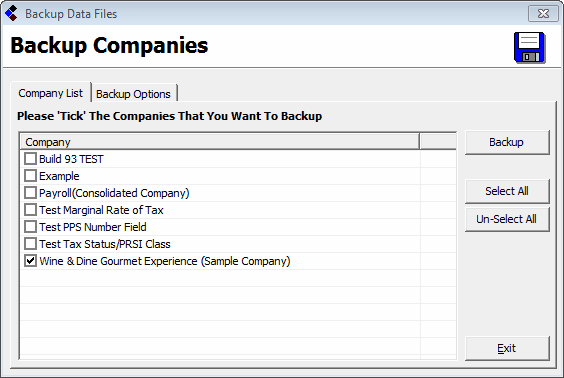The height and width of the screenshot is (378, 564).
Task: Open the Company List tab
Action: click(51, 93)
